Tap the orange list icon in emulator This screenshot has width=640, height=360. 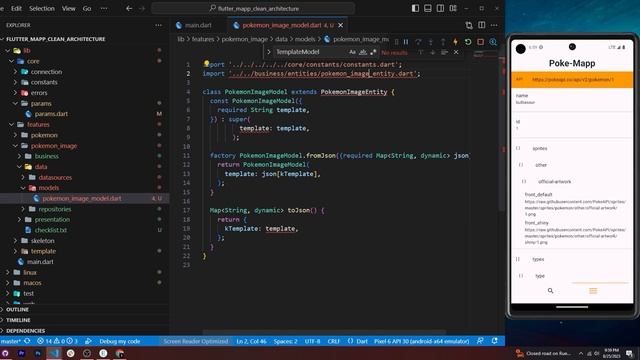(593, 291)
